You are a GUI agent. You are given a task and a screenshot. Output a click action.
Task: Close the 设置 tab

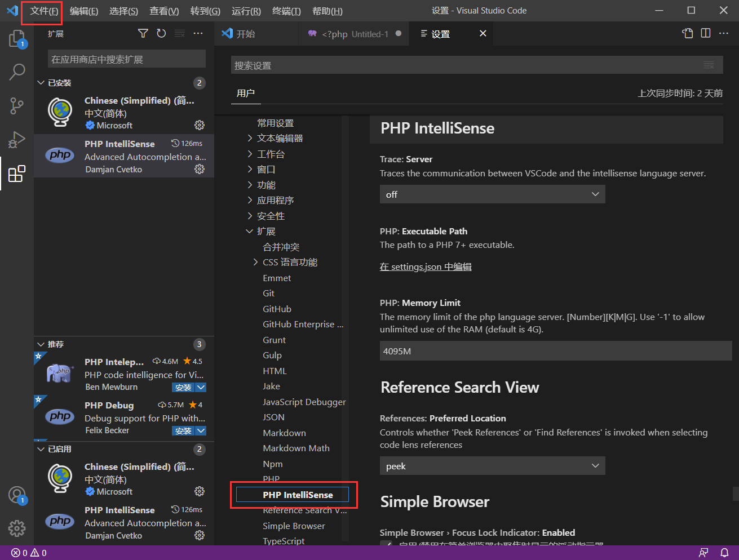tap(483, 34)
